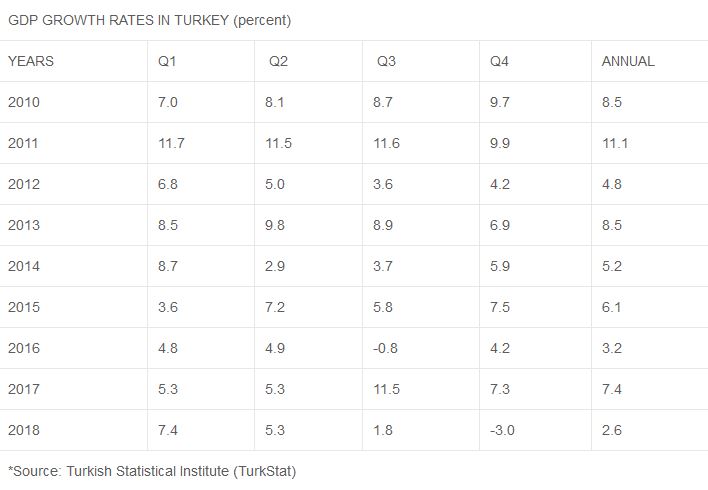This screenshot has height=490, width=708.
Task: Select the ANNUAL column header
Action: click(x=628, y=61)
